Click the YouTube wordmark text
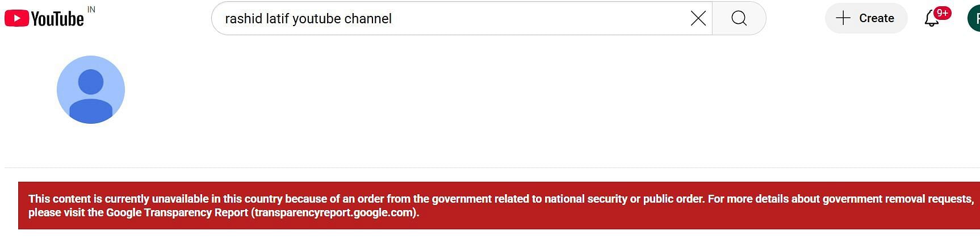The width and height of the screenshot is (980, 243). click(57, 19)
